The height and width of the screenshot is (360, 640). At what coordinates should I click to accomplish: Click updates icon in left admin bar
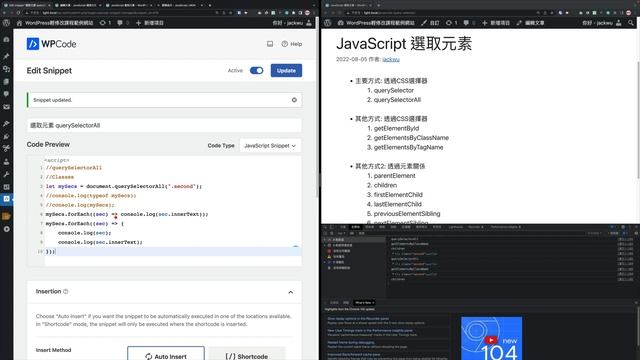[x=105, y=23]
